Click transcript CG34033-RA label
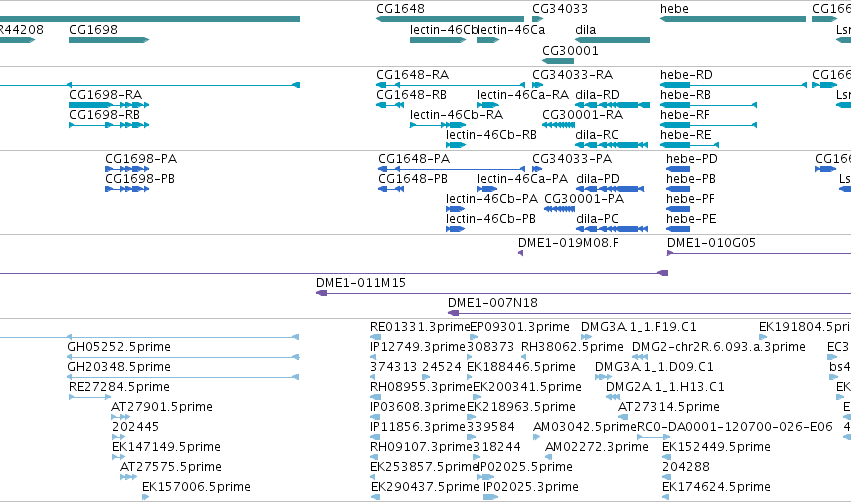The image size is (851, 502). [x=573, y=74]
